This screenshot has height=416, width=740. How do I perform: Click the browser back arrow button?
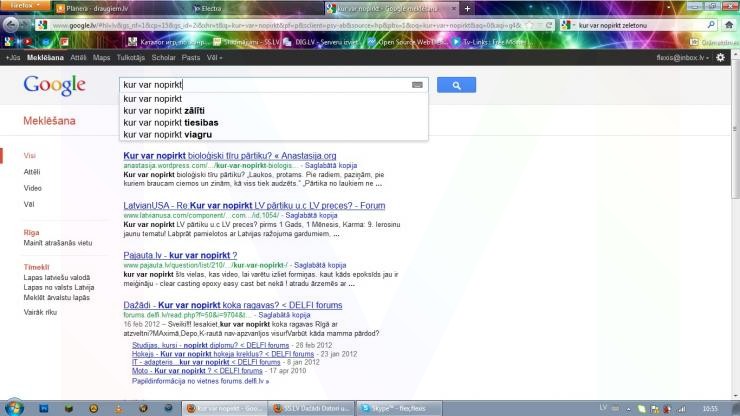[13, 23]
